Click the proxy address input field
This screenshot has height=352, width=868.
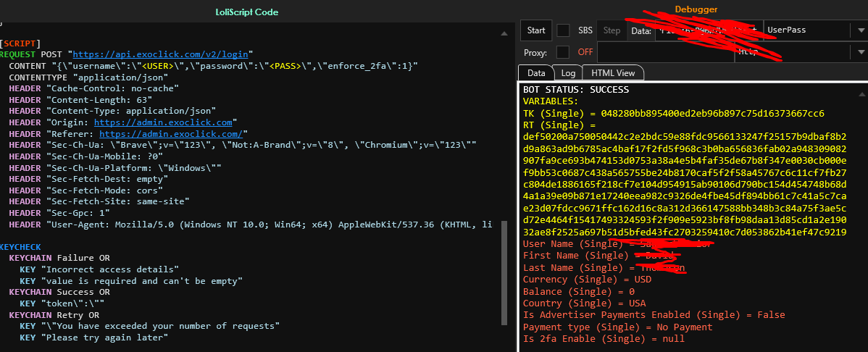pos(665,52)
